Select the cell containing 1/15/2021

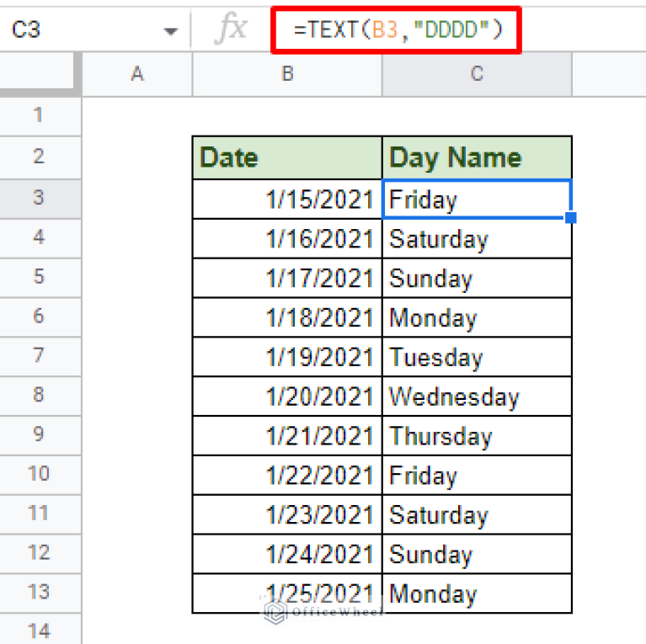[287, 199]
